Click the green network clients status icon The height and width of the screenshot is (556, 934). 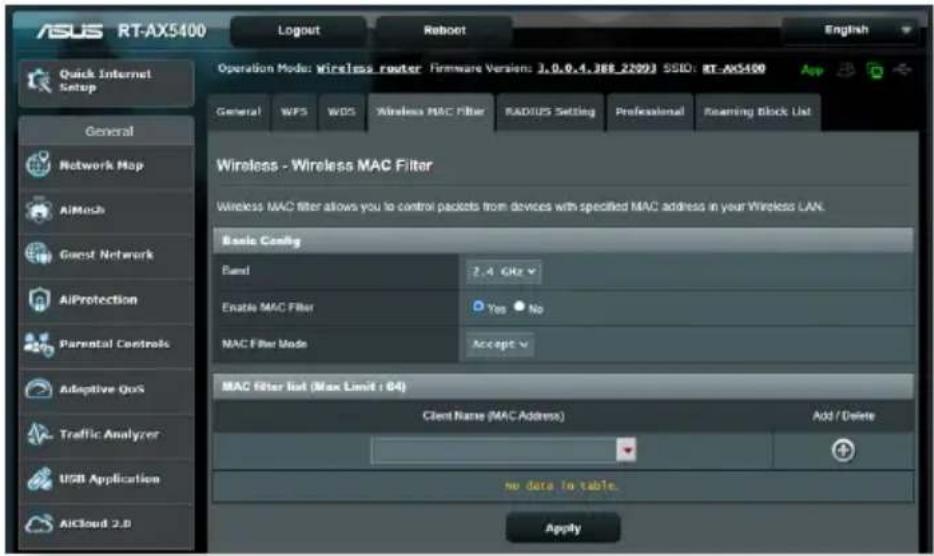[875, 71]
